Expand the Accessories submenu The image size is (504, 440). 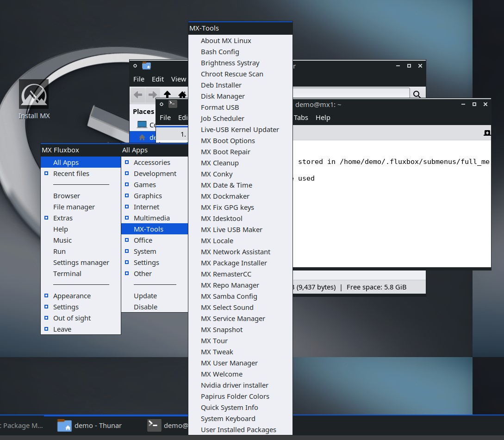pos(155,163)
